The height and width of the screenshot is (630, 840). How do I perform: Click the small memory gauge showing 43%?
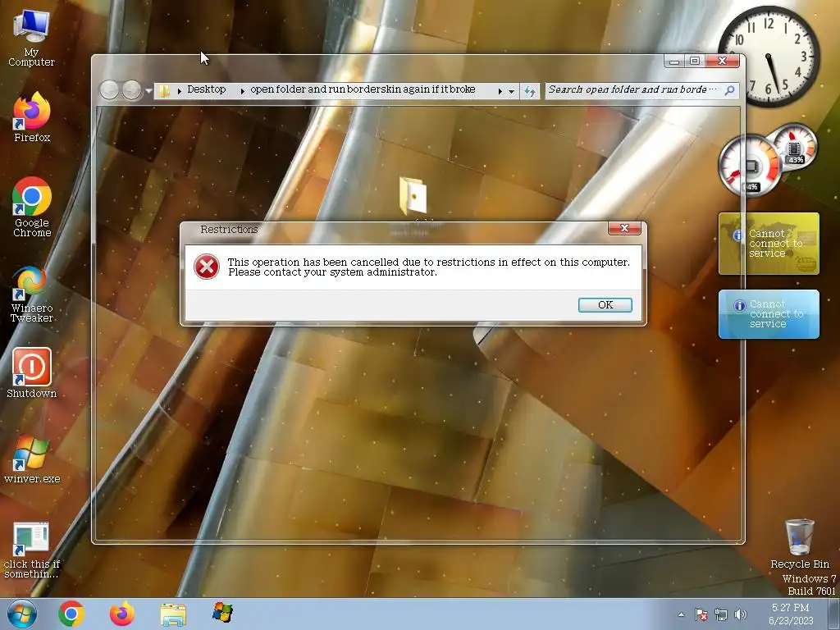[794, 146]
